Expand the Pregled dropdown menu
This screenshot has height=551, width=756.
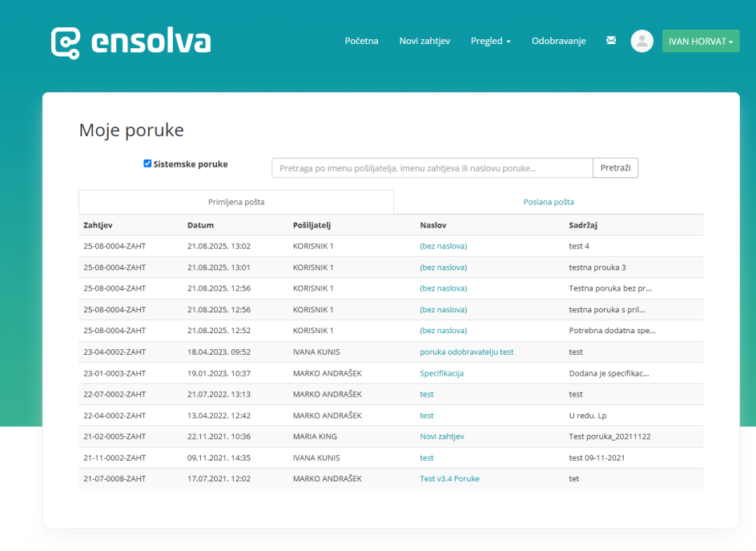pyautogui.click(x=490, y=41)
